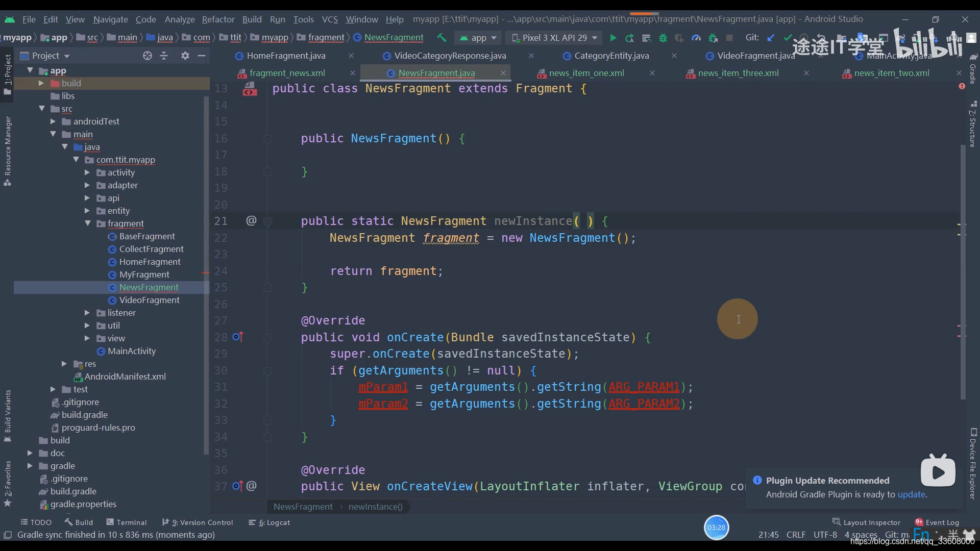The width and height of the screenshot is (980, 551).
Task: Toggle Build Variants side tool window
Action: point(7,416)
